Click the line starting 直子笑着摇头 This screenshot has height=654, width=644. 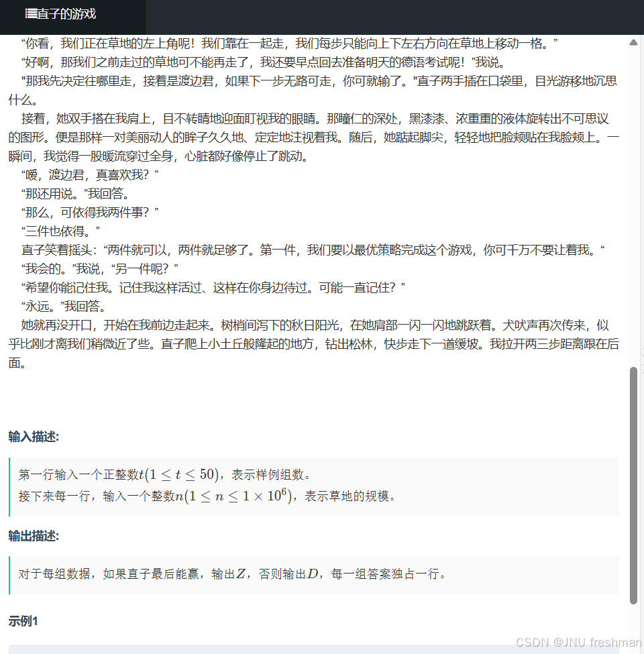point(313,250)
